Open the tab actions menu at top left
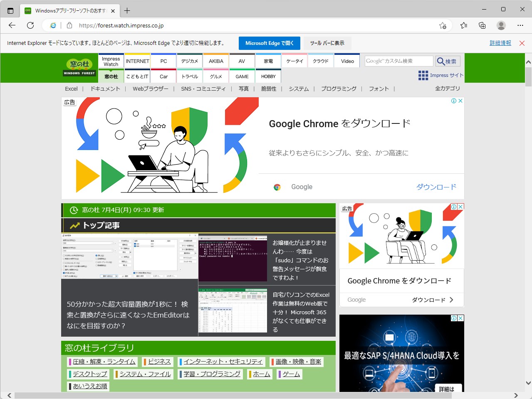Screen dimensions: 532x399 10,10
